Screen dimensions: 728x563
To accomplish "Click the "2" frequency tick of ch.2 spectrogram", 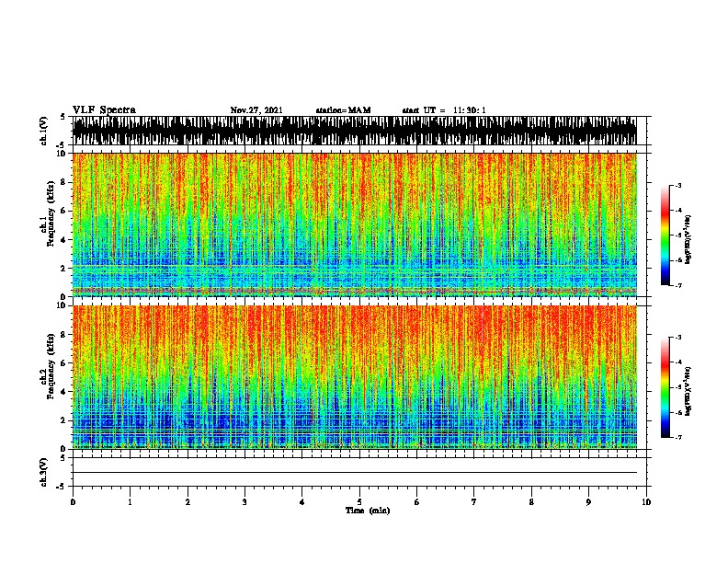I will [64, 420].
